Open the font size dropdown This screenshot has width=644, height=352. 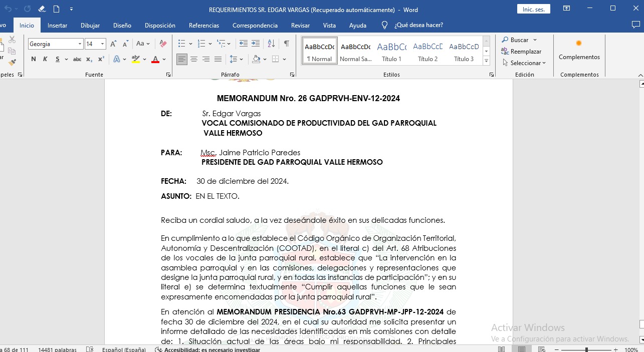(102, 44)
